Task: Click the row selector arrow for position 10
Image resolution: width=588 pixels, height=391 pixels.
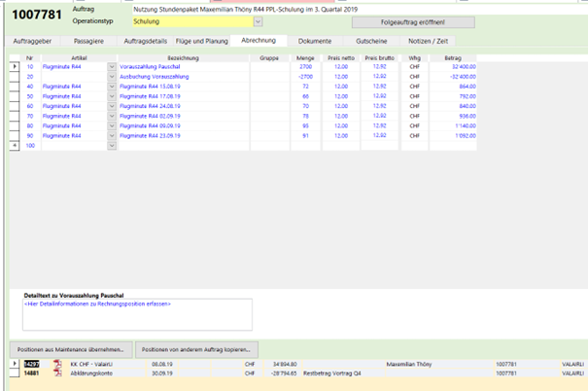Action: 14,66
